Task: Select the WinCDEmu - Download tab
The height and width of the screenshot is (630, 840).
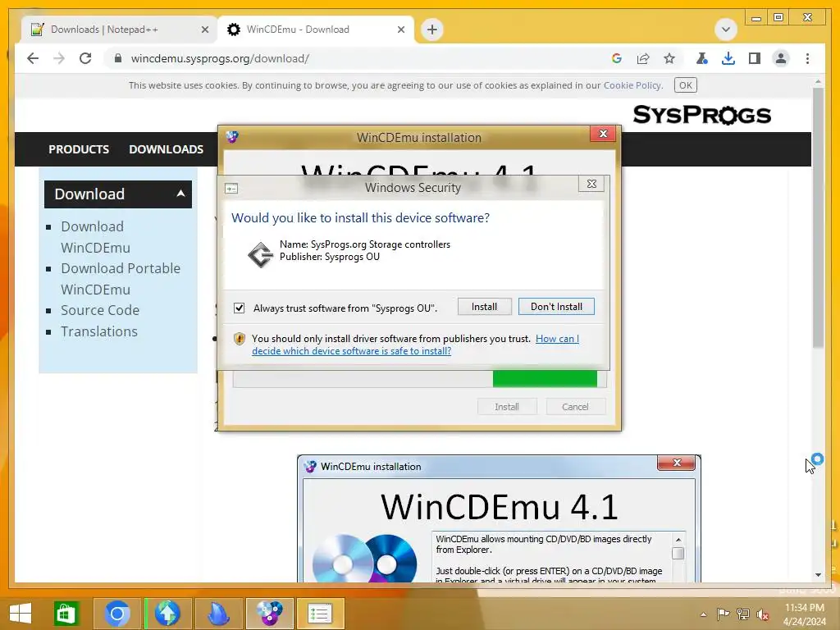Action: click(298, 30)
